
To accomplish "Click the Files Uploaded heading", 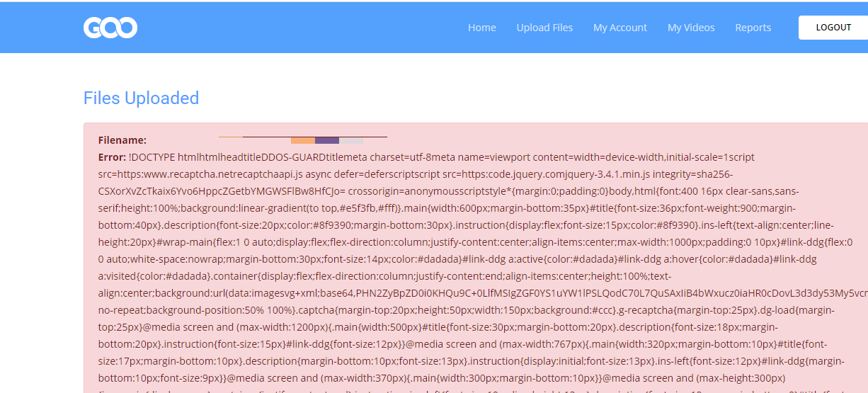I will coord(141,98).
